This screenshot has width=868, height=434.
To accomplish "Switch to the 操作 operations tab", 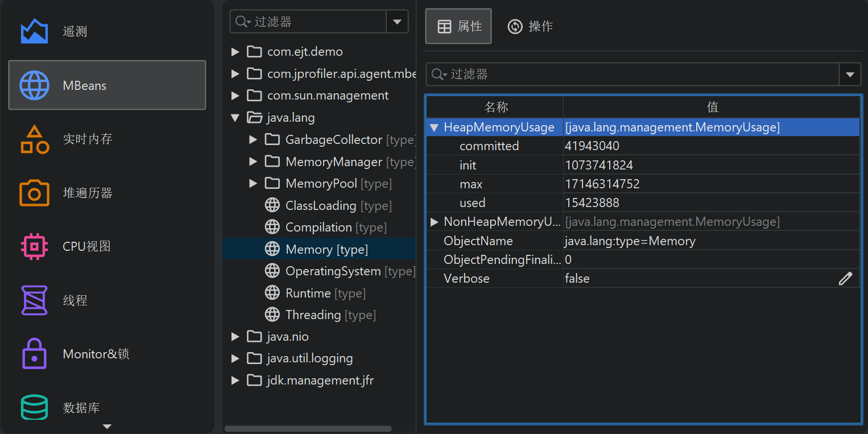I will pyautogui.click(x=530, y=27).
